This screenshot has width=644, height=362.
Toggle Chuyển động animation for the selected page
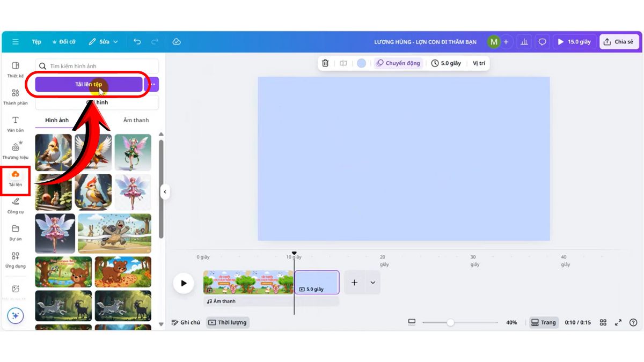[398, 63]
